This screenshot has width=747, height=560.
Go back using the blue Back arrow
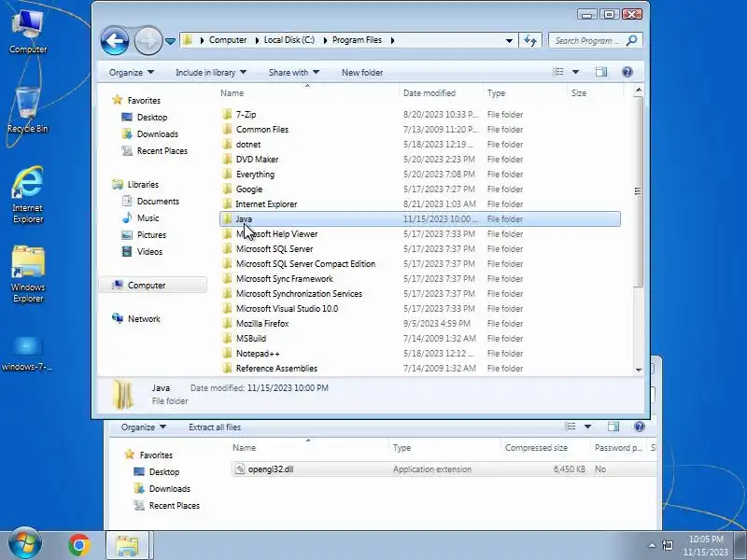click(114, 41)
